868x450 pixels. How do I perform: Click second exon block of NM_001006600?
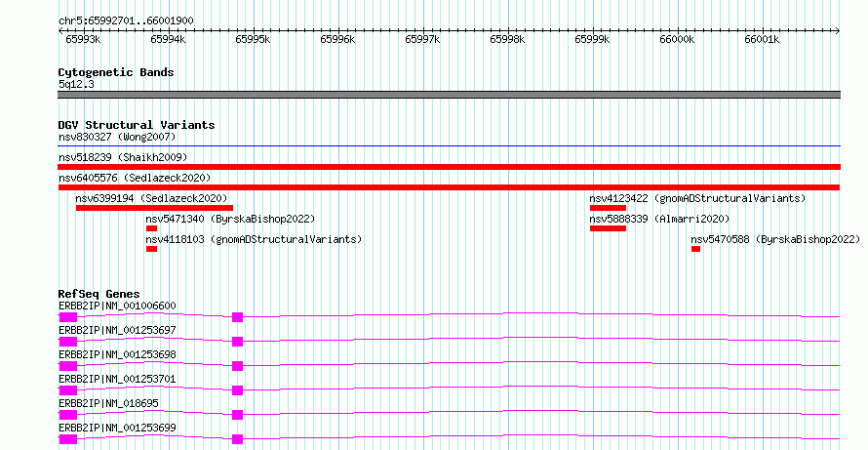click(238, 317)
